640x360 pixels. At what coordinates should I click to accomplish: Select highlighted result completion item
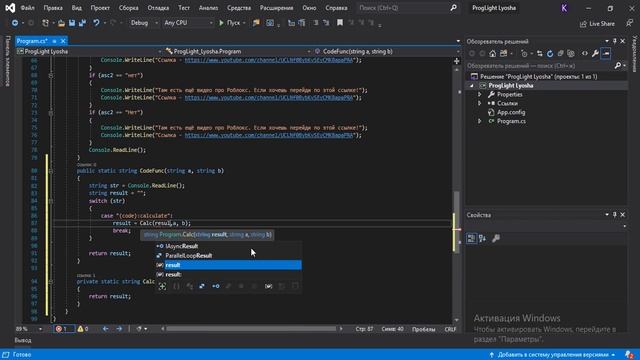tap(229, 265)
